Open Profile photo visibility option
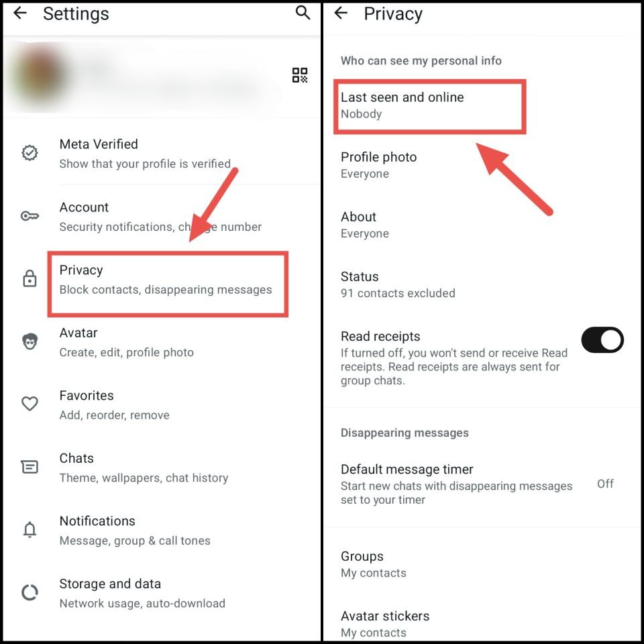This screenshot has height=644, width=644. pos(482,165)
